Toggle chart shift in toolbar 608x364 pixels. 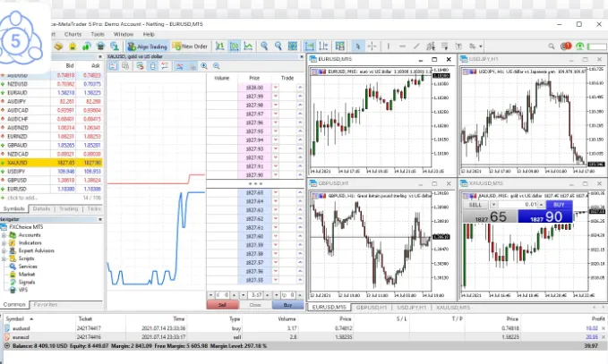(x=323, y=47)
